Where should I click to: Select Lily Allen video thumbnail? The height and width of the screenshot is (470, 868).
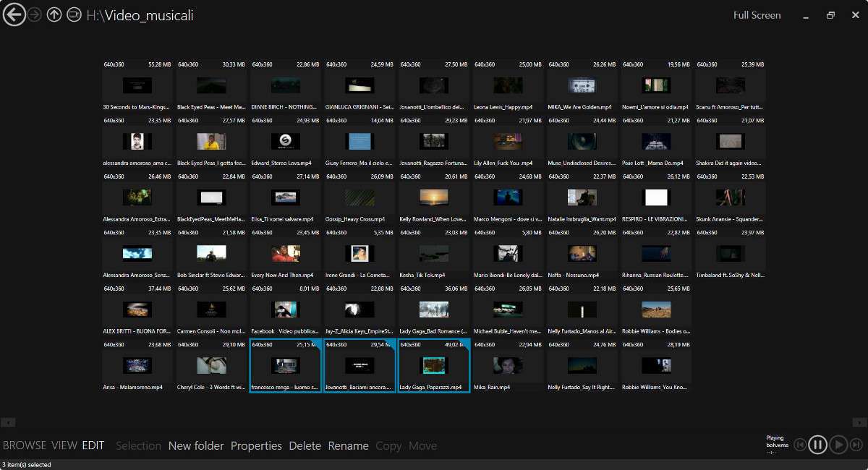click(x=509, y=142)
